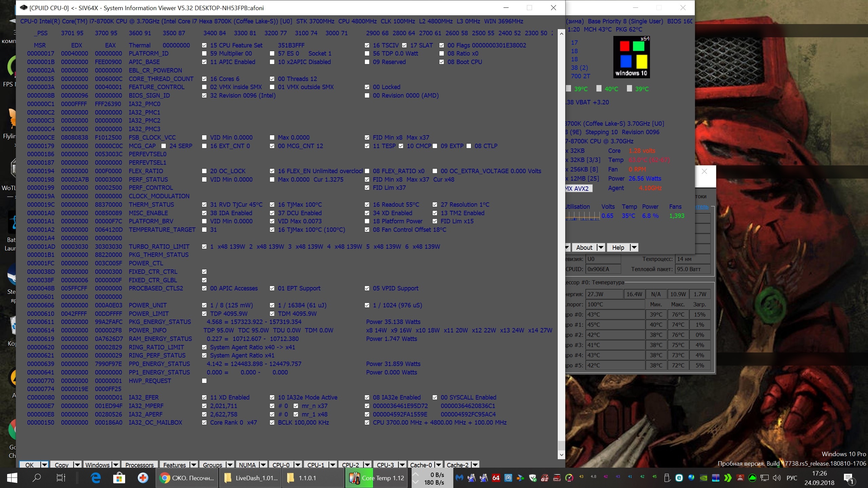Click the Processors button

tap(139, 465)
